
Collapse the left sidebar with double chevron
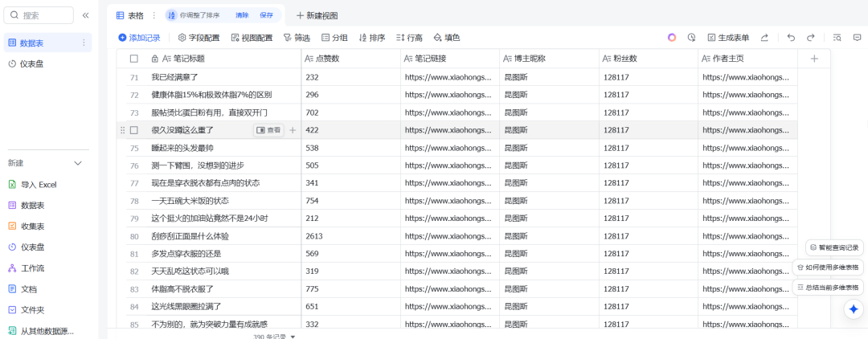tap(86, 15)
